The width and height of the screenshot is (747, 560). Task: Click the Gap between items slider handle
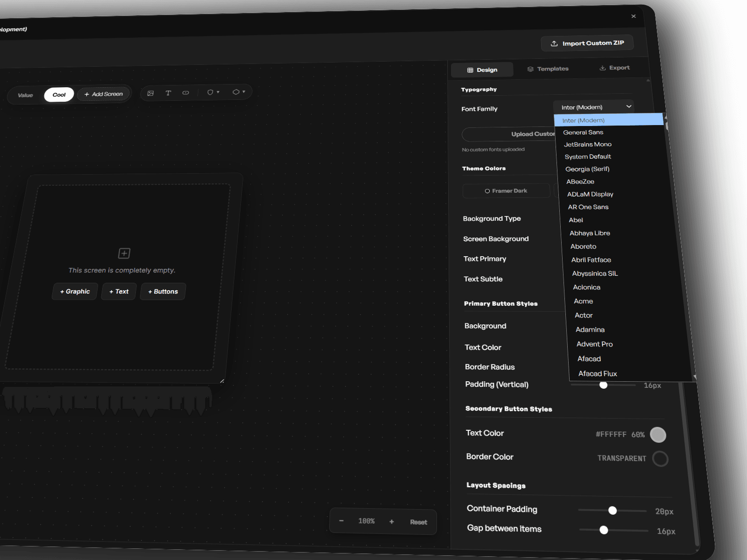pyautogui.click(x=604, y=530)
